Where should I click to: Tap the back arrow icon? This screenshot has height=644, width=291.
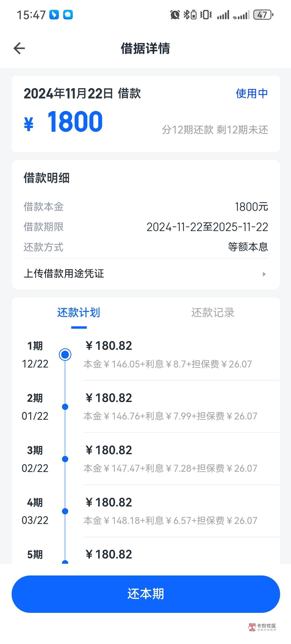coord(19,48)
